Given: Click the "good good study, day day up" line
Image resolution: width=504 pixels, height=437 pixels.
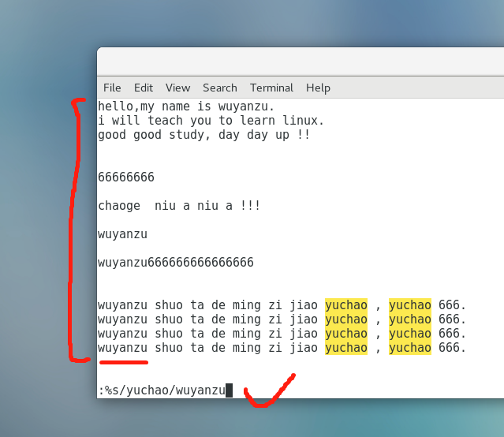Looking at the screenshot, I should click(203, 135).
